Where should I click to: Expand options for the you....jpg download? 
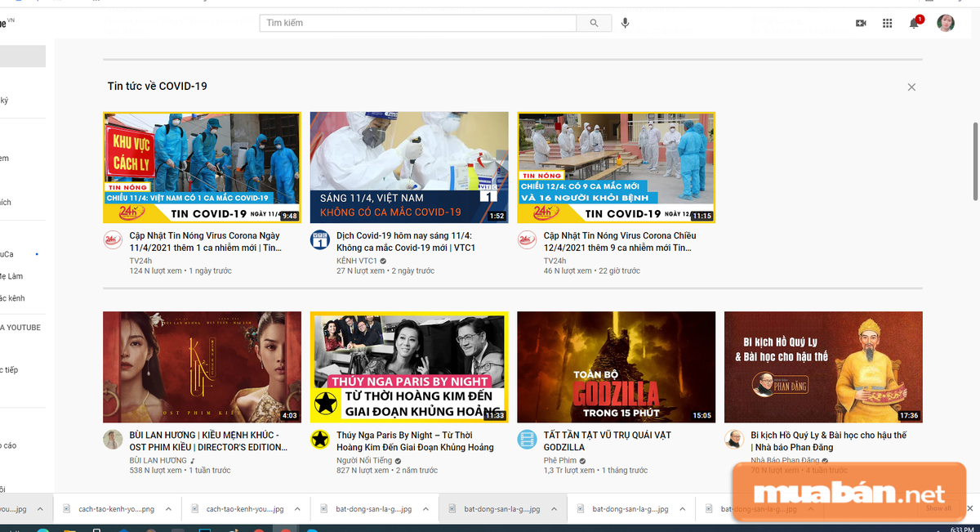[41, 508]
